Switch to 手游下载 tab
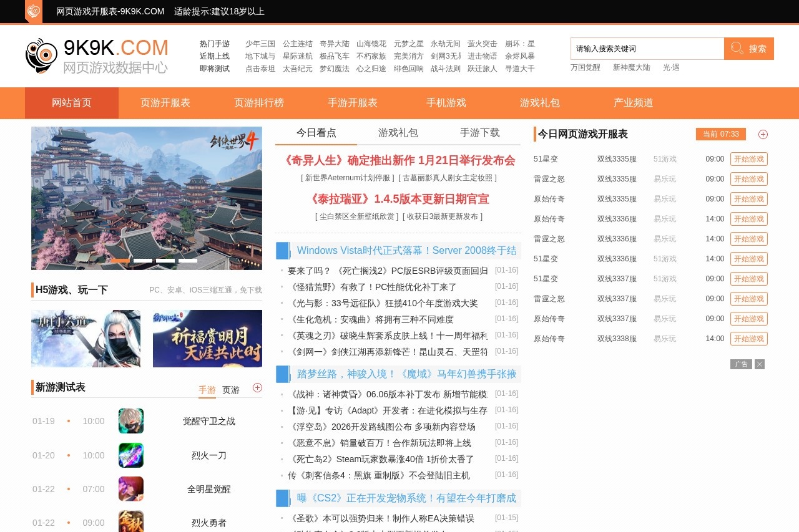 [480, 133]
